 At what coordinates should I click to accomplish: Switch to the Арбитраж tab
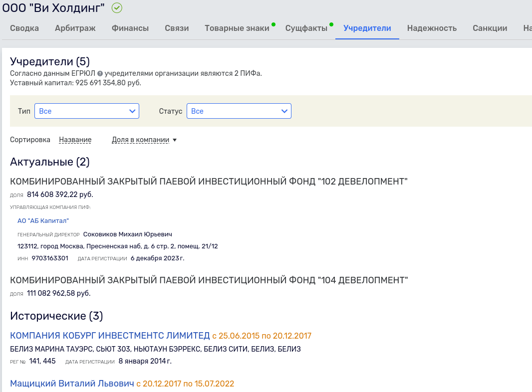(75, 28)
